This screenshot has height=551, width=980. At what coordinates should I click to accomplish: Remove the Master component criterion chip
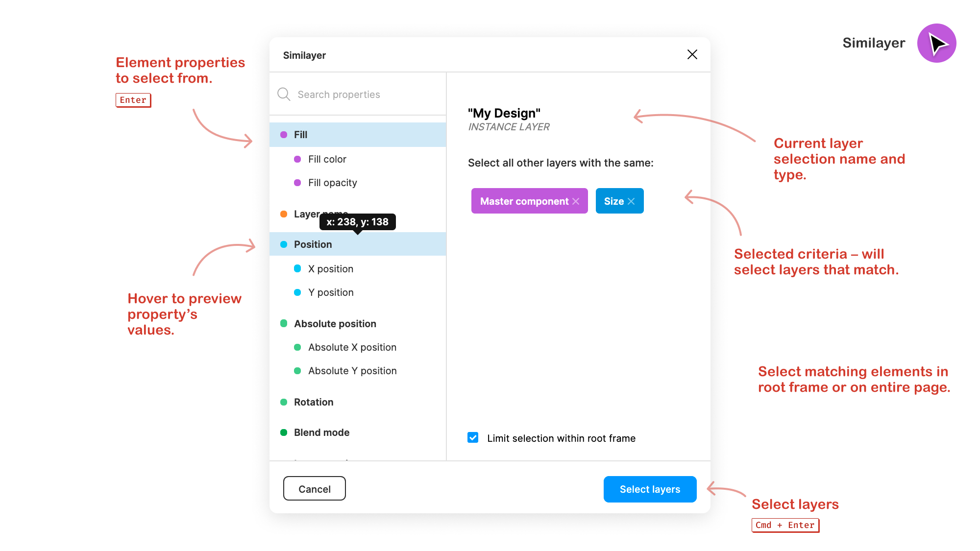coord(577,201)
